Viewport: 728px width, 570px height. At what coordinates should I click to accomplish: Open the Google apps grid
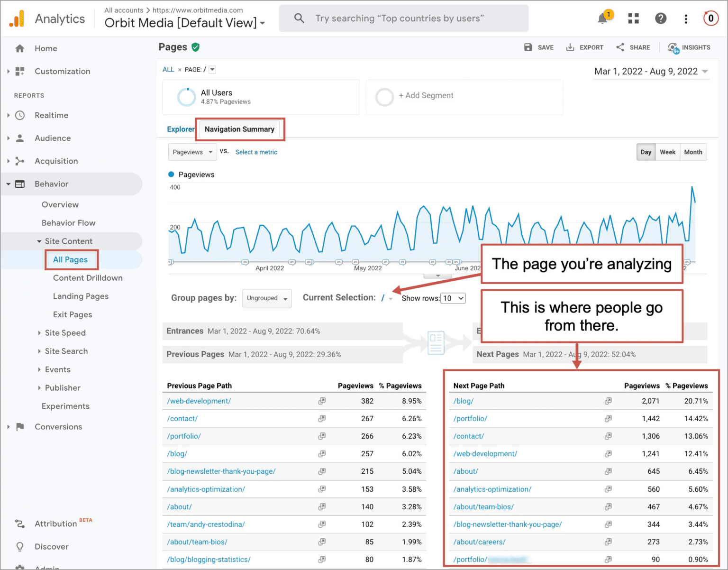[x=633, y=18]
